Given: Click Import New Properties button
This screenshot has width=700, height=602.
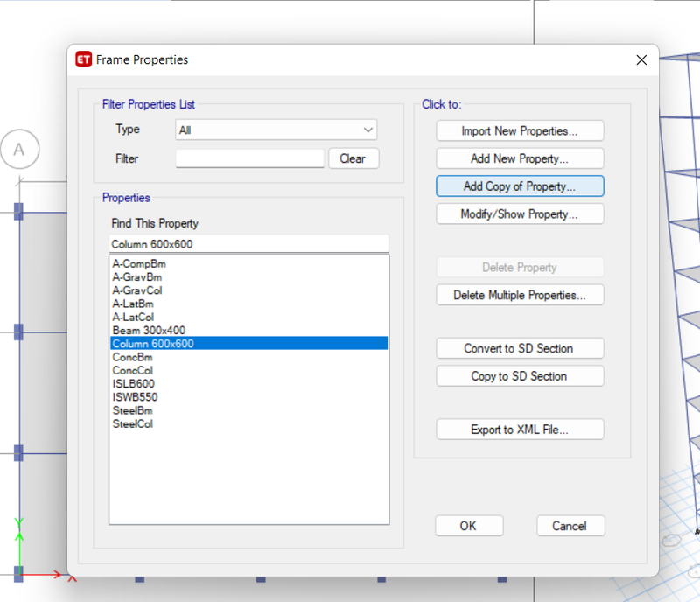Looking at the screenshot, I should point(520,131).
